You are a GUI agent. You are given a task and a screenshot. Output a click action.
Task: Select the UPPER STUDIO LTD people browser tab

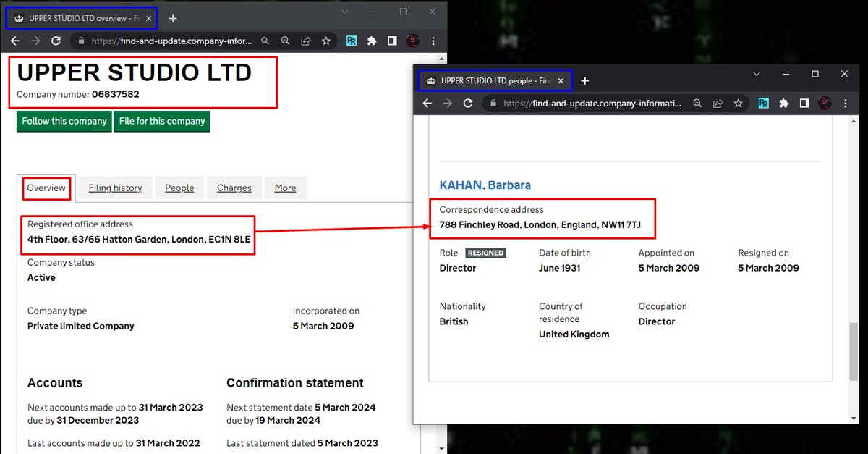coord(495,80)
